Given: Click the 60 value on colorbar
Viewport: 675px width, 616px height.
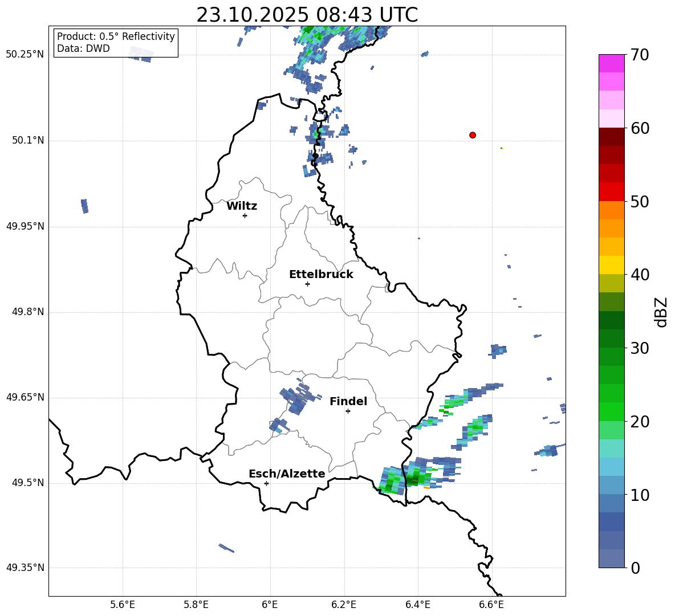Looking at the screenshot, I should point(639,128).
